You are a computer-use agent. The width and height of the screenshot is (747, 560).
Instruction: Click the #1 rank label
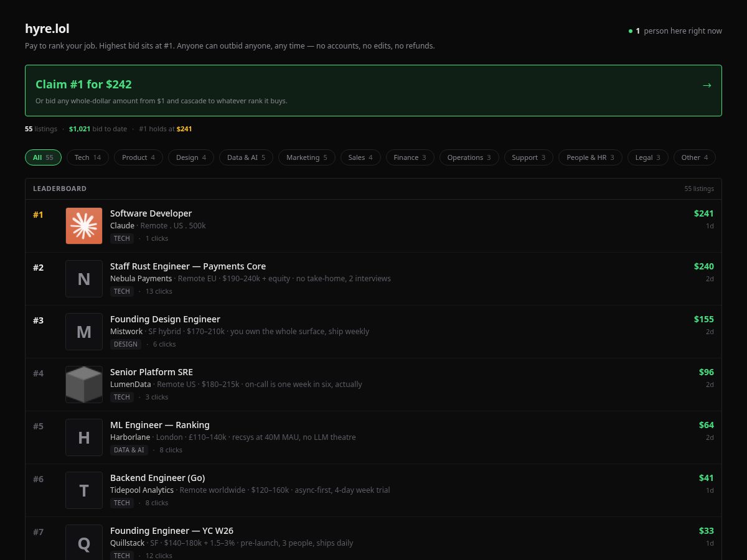coord(39,215)
